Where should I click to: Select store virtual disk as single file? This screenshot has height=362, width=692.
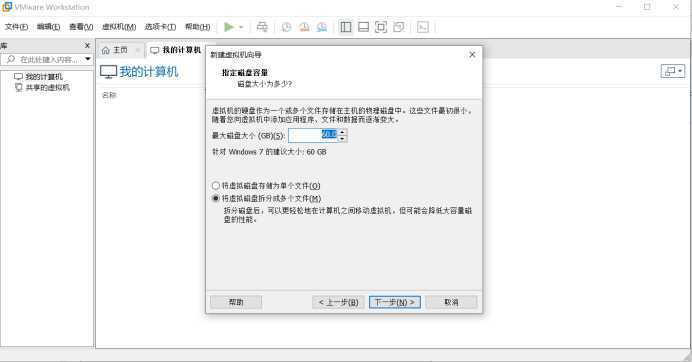click(x=216, y=185)
